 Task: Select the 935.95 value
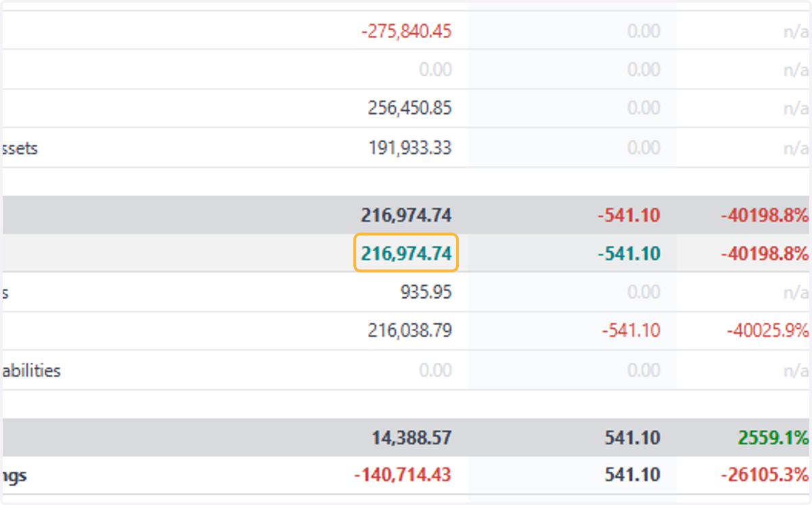[426, 292]
